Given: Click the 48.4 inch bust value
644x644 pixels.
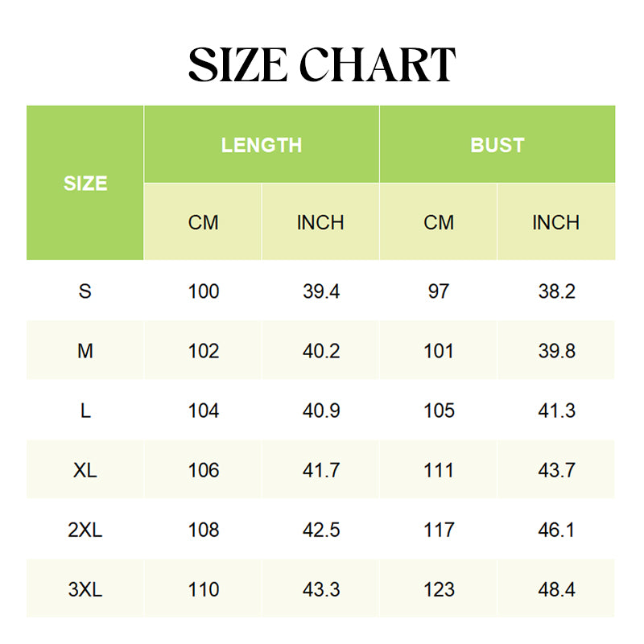Looking at the screenshot, I should tap(556, 589).
